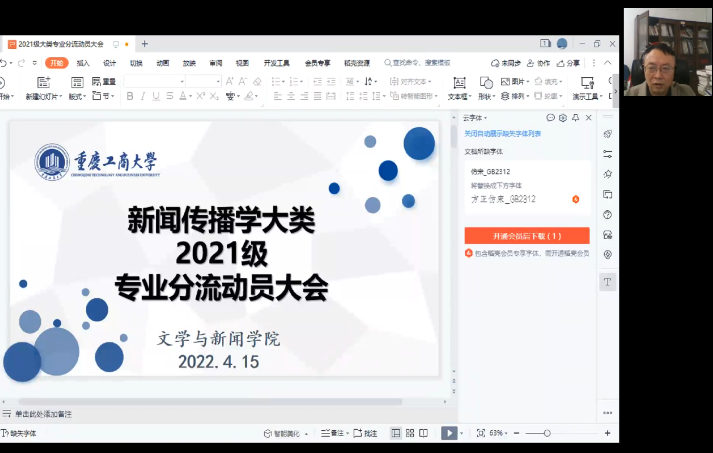The width and height of the screenshot is (713, 453).
Task: Click the orange 开通会员后下载 button
Action: point(526,236)
